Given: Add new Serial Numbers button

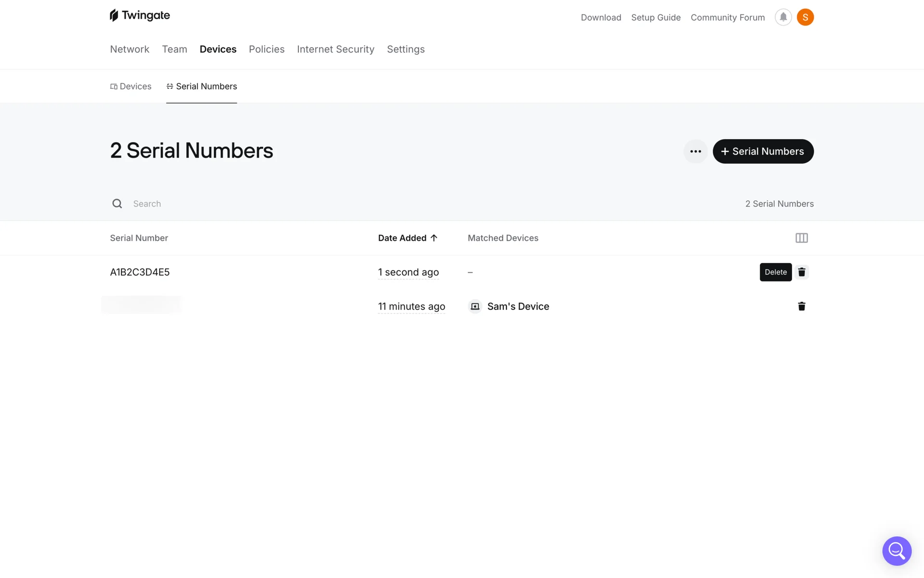Looking at the screenshot, I should click(x=763, y=151).
